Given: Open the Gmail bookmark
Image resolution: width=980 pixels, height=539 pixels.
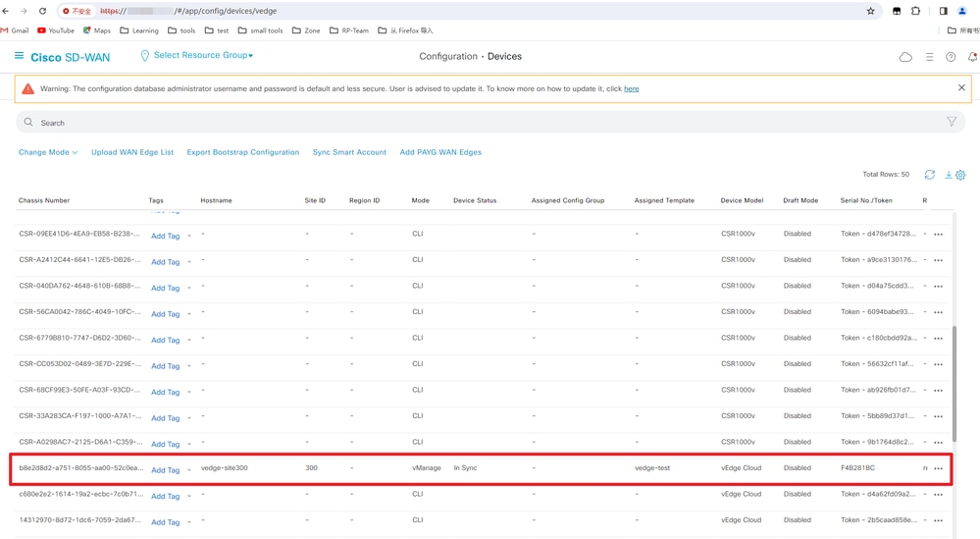Looking at the screenshot, I should (x=15, y=30).
